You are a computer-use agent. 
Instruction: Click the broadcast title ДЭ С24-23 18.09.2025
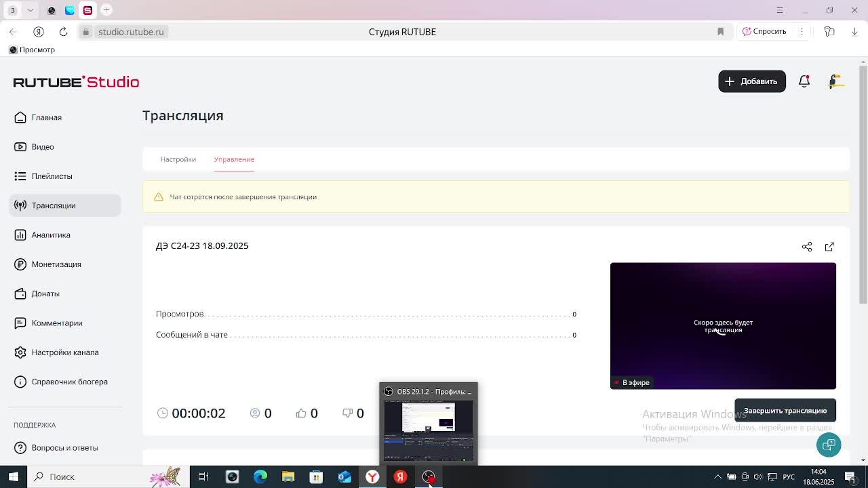click(202, 246)
